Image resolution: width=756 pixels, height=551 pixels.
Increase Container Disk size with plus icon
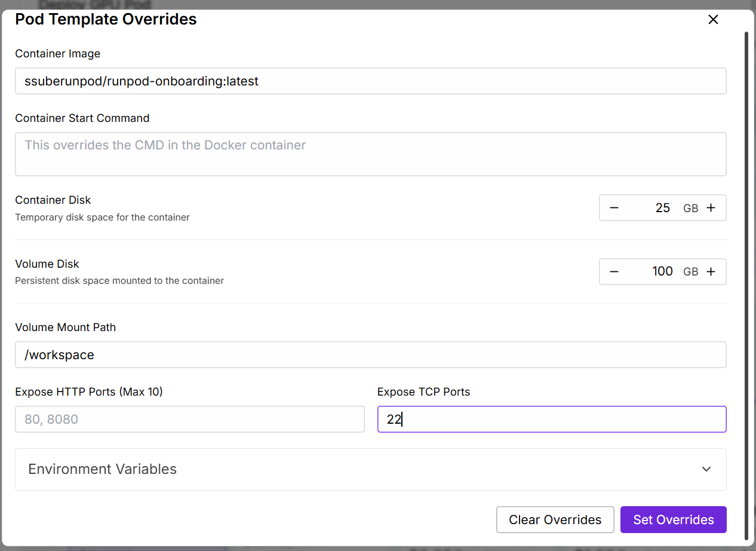(711, 208)
